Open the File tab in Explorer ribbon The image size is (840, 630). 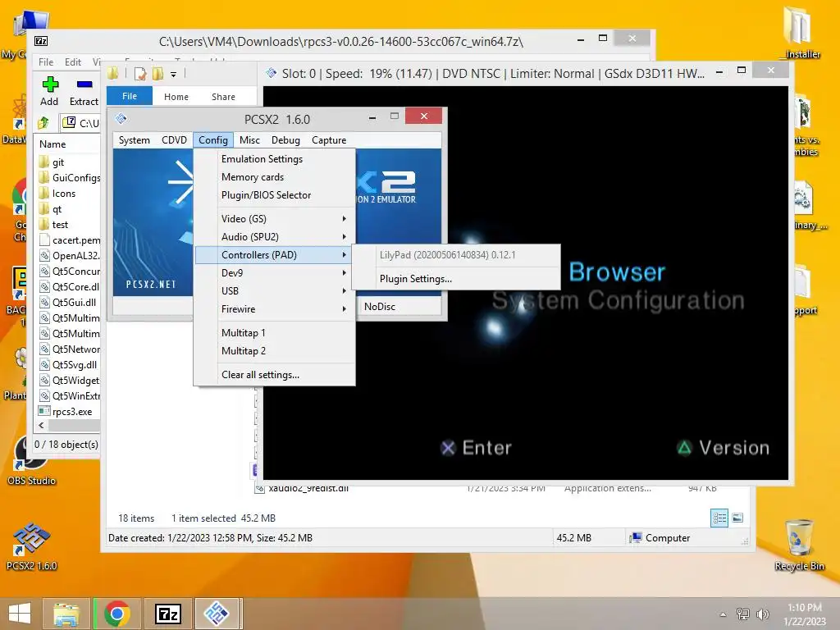click(x=129, y=96)
